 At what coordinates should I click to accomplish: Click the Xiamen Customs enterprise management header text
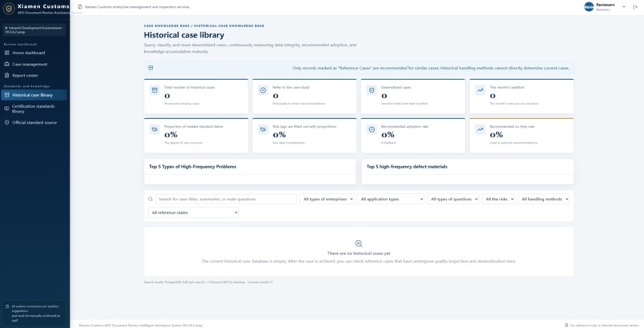137,7
